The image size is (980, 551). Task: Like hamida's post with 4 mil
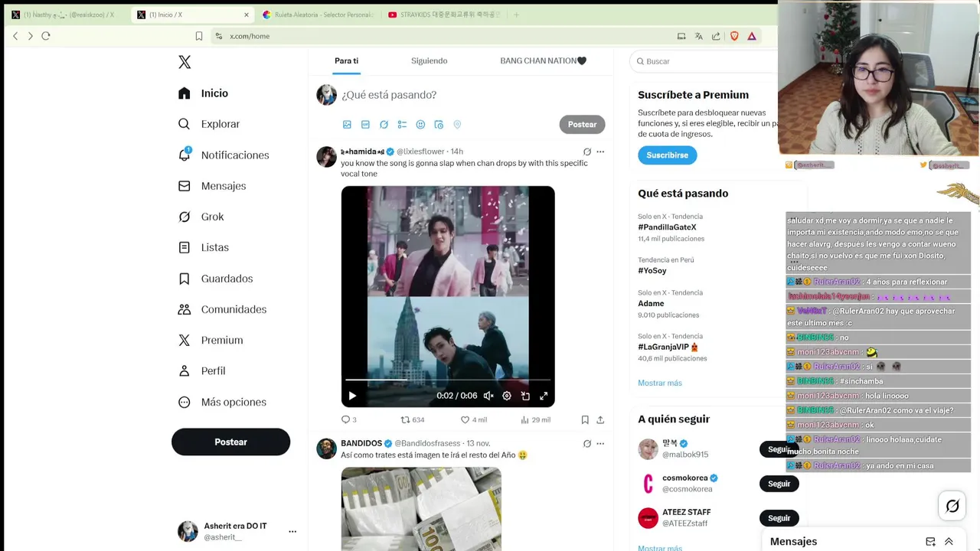473,419
